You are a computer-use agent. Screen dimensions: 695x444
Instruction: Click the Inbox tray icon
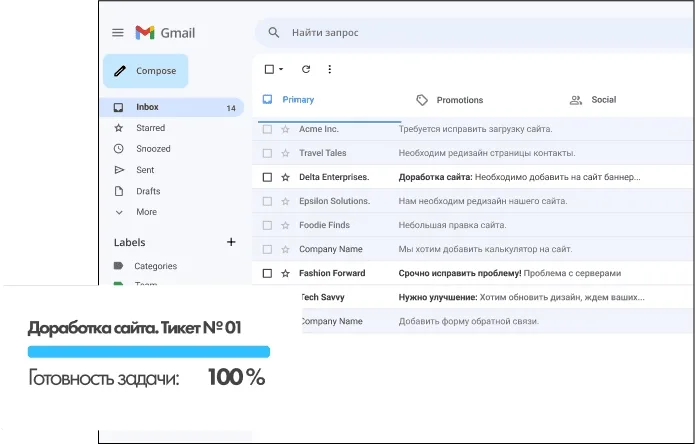click(x=118, y=107)
